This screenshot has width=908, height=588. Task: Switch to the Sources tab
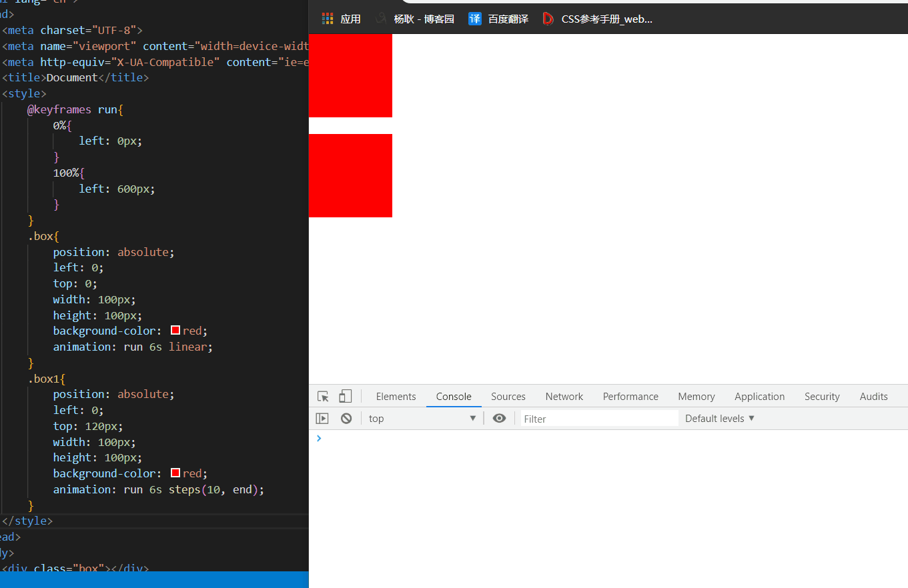point(508,397)
